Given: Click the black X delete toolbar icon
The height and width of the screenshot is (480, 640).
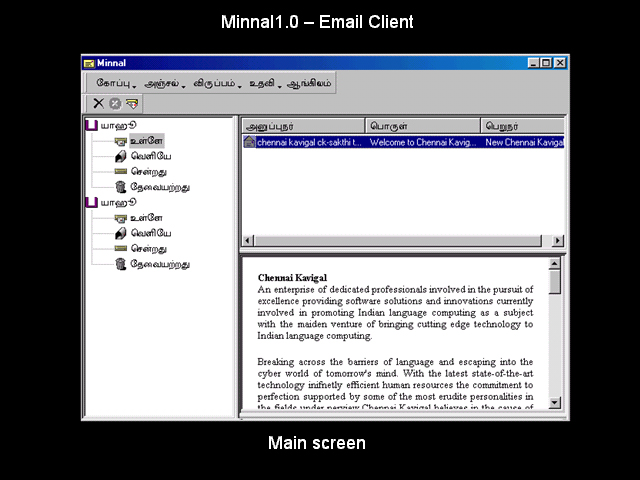Looking at the screenshot, I should click(98, 103).
